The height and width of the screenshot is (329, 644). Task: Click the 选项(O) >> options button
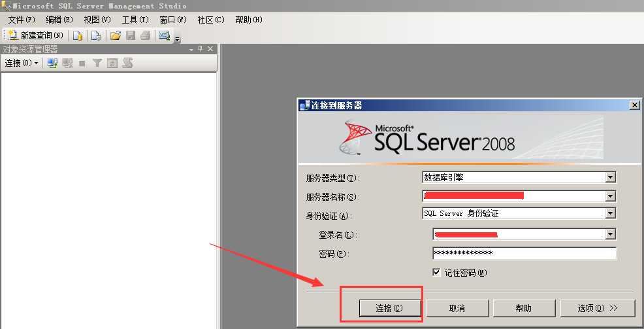598,308
